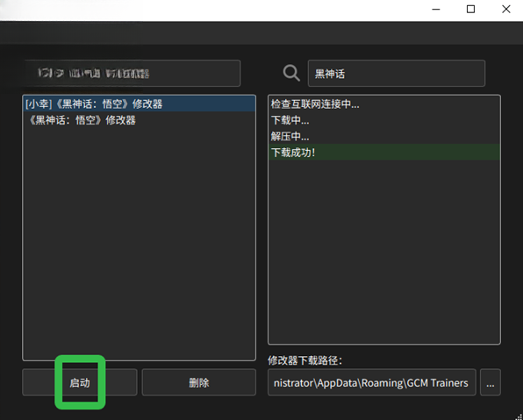The image size is (523, 420).
Task: Click the 启动 launch button
Action: click(x=79, y=382)
